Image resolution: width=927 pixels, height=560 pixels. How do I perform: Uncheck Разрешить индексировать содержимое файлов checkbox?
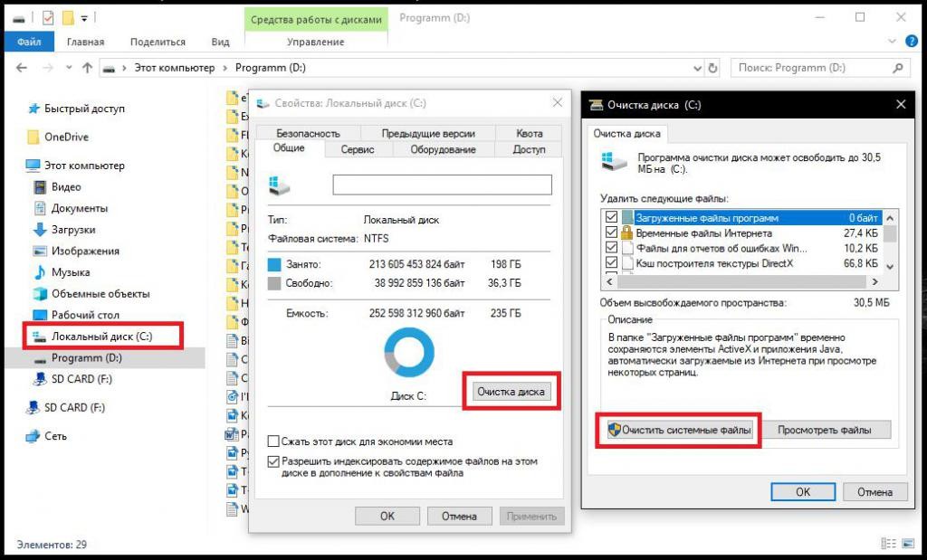273,461
